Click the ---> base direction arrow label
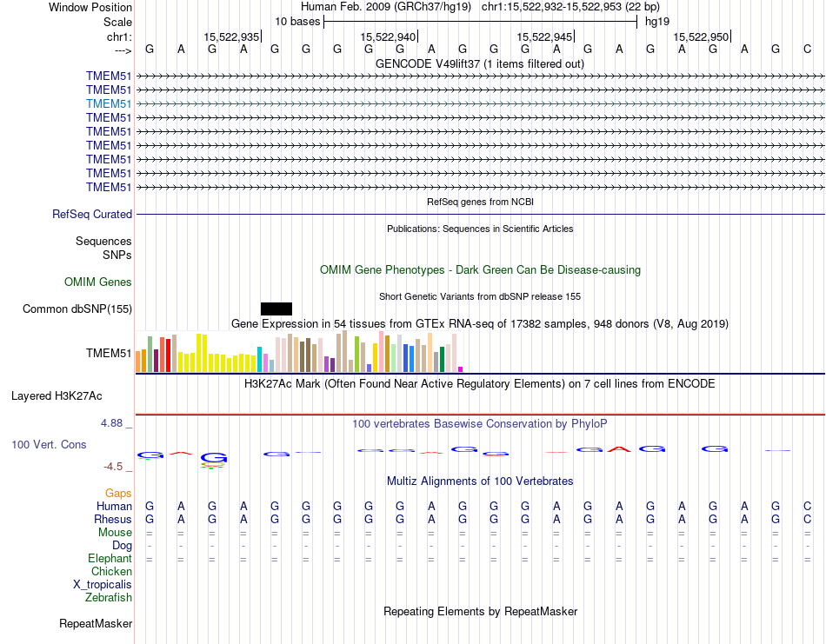 coord(123,50)
